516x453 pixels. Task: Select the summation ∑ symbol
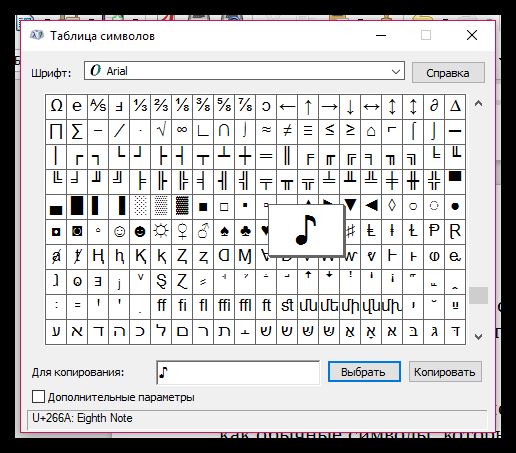click(77, 131)
